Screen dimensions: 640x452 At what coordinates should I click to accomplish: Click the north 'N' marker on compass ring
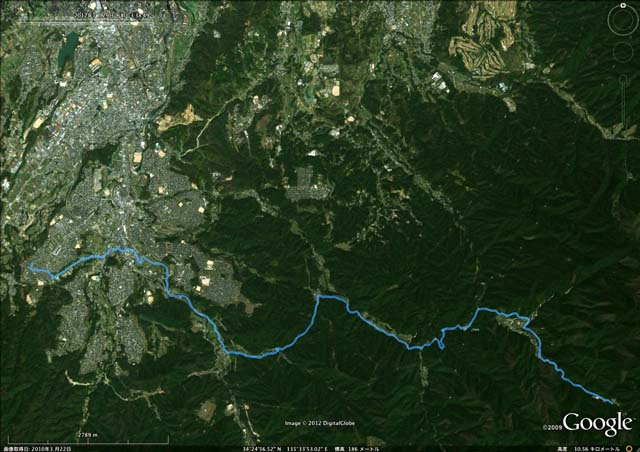pyautogui.click(x=623, y=5)
